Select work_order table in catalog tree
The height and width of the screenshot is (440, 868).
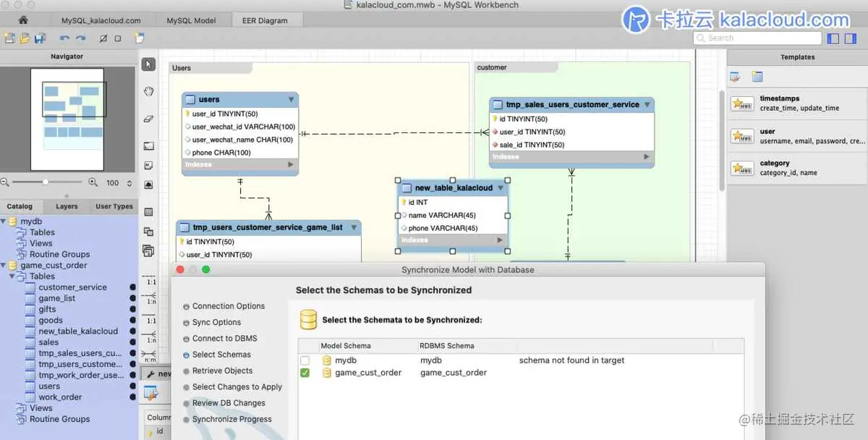coord(60,397)
